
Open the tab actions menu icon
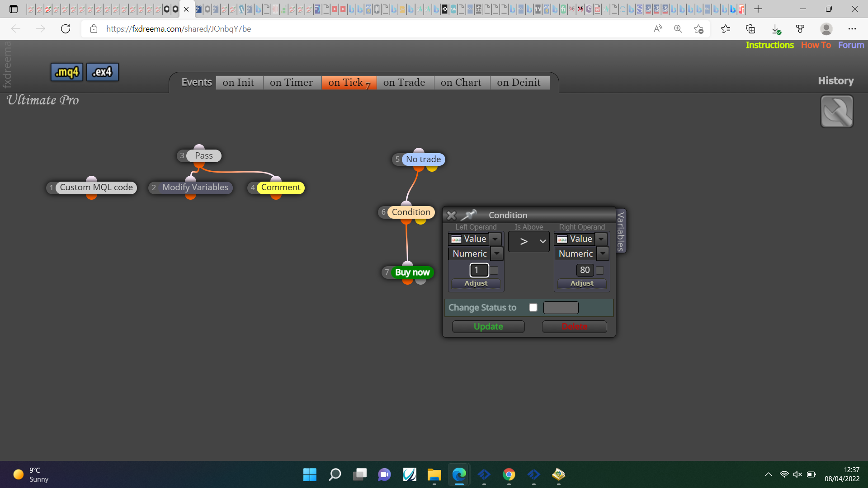tap(14, 9)
